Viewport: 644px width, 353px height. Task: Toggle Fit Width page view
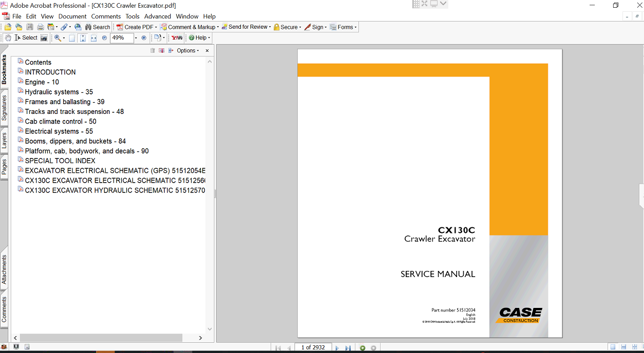pos(93,38)
